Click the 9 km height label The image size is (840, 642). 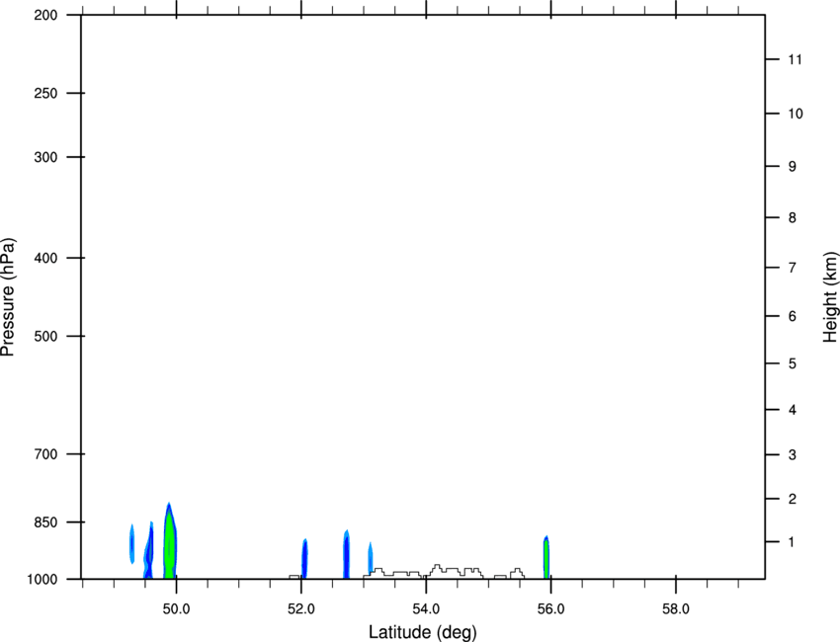pyautogui.click(x=793, y=167)
